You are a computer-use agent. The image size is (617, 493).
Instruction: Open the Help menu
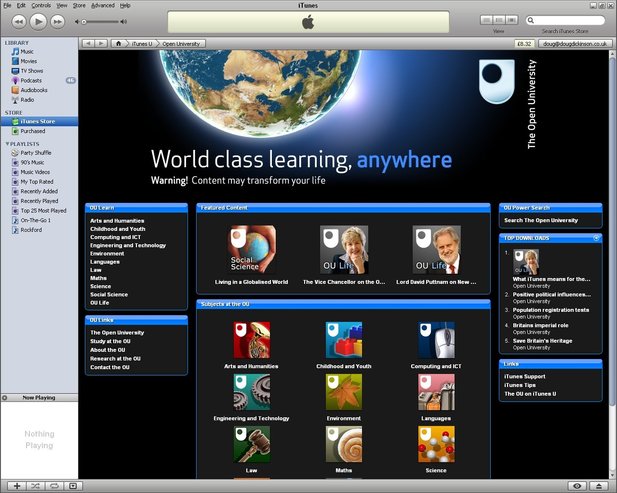(x=125, y=6)
